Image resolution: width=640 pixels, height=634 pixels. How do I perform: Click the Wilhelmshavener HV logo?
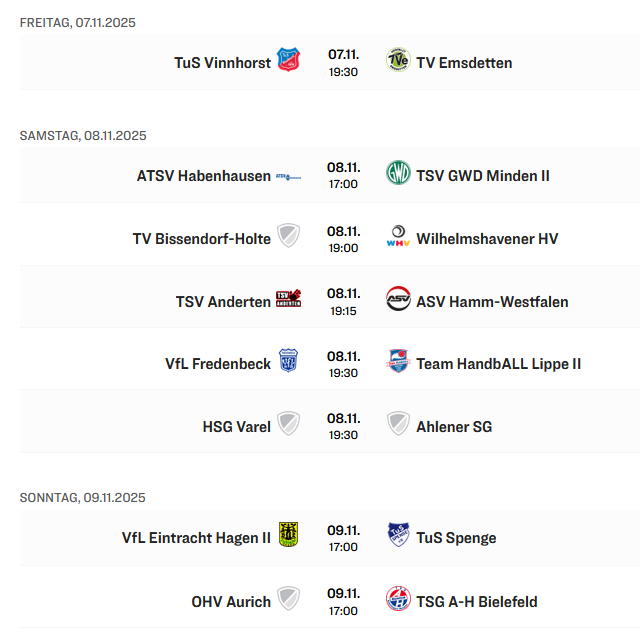point(398,237)
